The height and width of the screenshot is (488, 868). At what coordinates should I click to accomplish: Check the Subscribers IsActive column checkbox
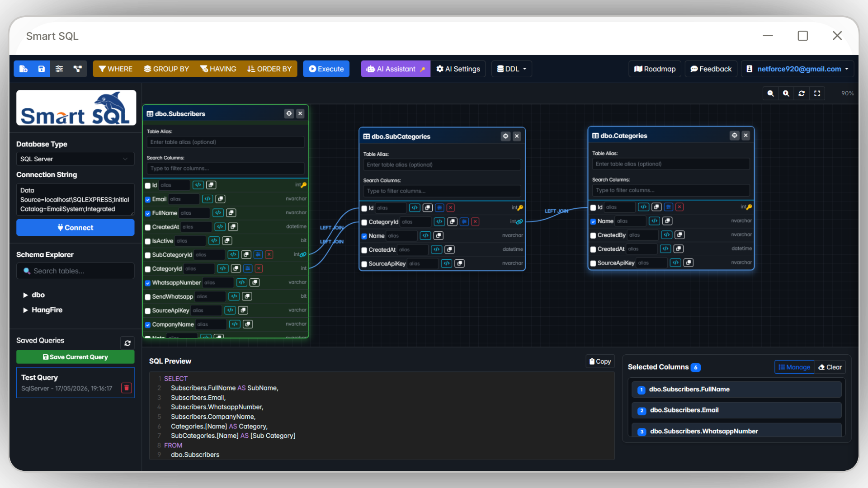[148, 241]
